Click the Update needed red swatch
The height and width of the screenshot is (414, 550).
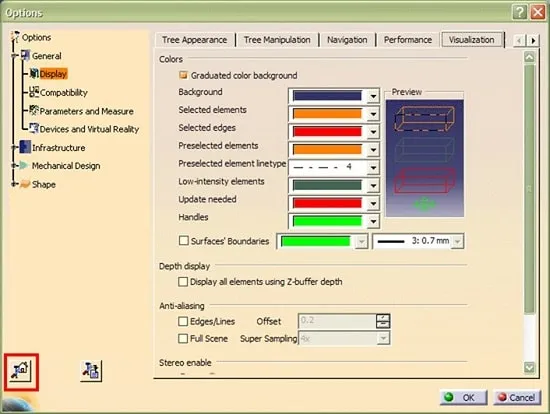point(327,203)
